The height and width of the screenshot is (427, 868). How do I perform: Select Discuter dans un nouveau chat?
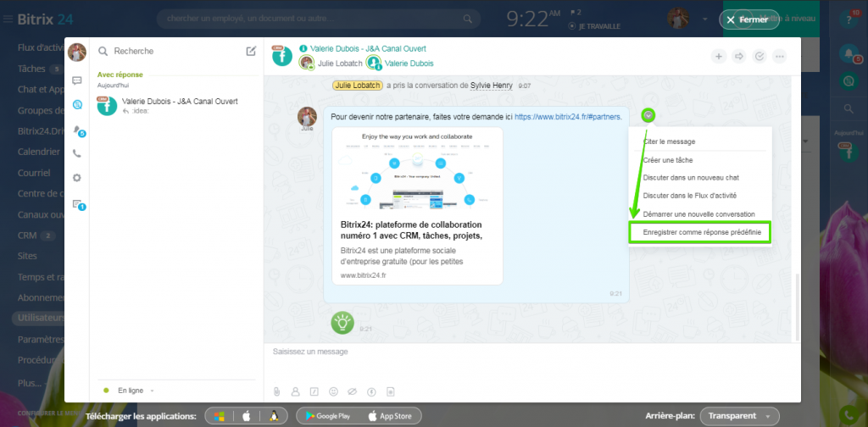[x=691, y=178]
